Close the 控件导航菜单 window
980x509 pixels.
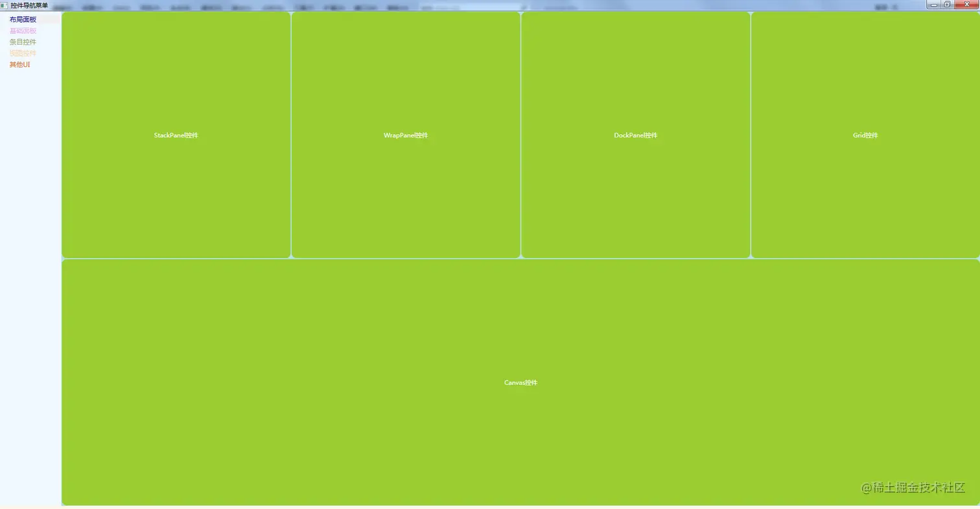(966, 5)
